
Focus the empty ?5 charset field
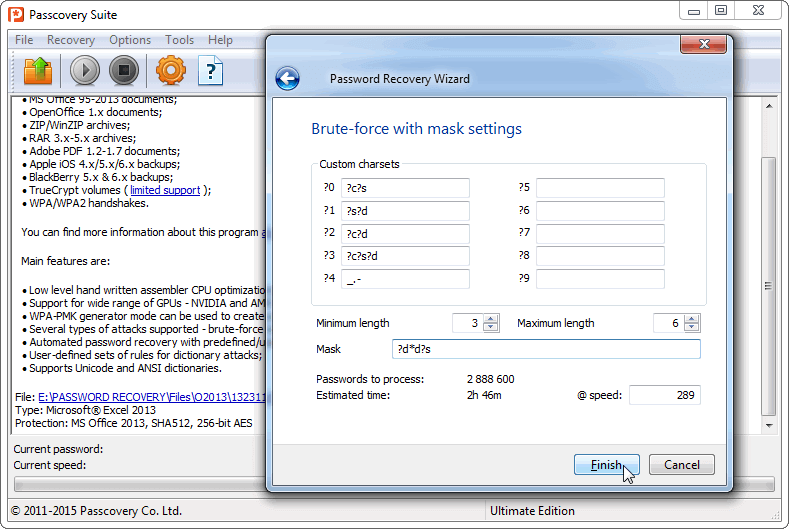click(600, 188)
